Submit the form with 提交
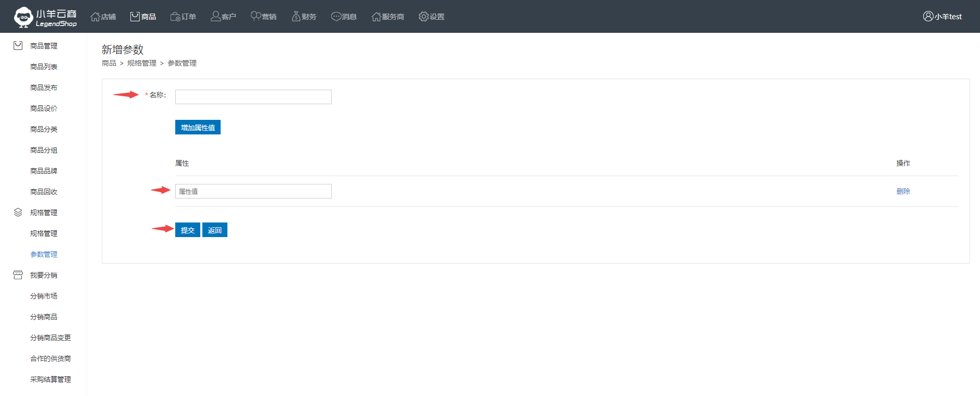This screenshot has width=980, height=396. (x=187, y=230)
